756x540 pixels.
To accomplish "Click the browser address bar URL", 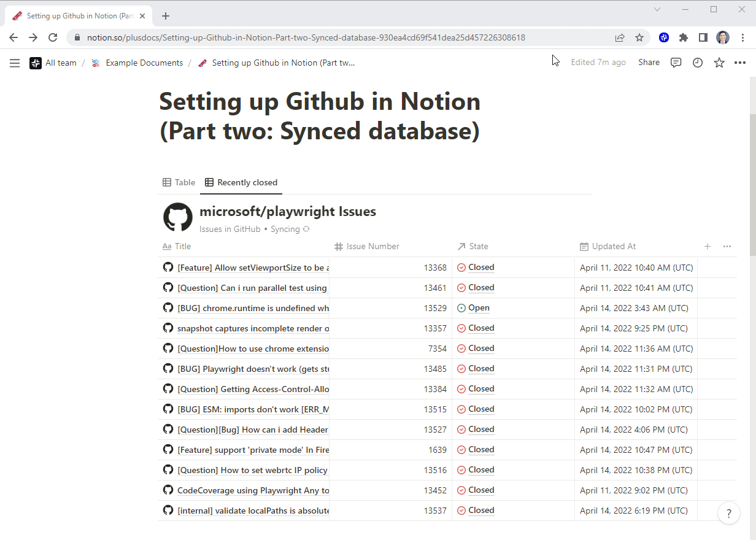I will (306, 37).
